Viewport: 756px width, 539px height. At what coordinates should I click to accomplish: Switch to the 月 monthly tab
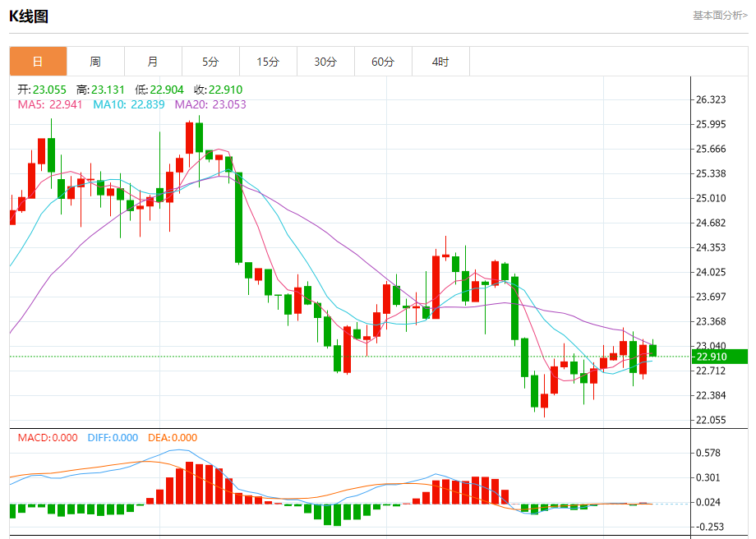153,62
